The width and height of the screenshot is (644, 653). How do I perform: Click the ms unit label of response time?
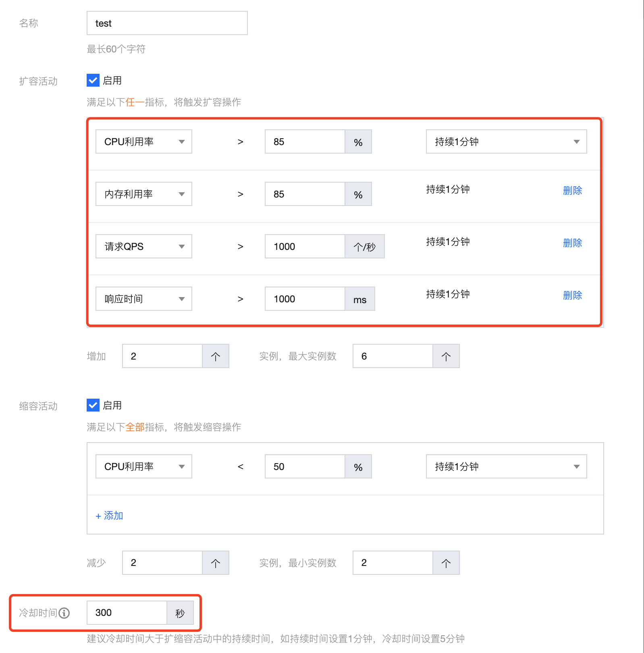[360, 299]
